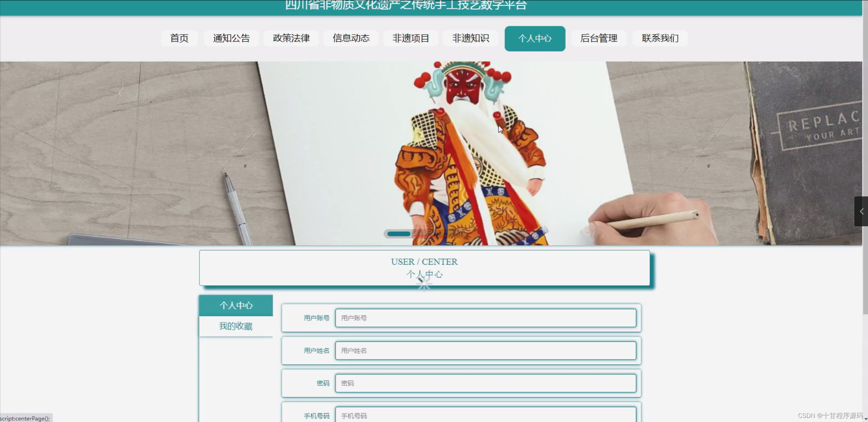Navigate to 信息动态
Screen dimensions: 868x422
coord(351,38)
